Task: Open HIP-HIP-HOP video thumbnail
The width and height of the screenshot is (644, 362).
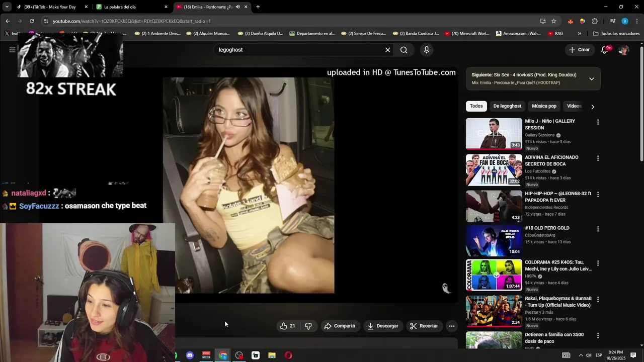Action: pos(494,206)
